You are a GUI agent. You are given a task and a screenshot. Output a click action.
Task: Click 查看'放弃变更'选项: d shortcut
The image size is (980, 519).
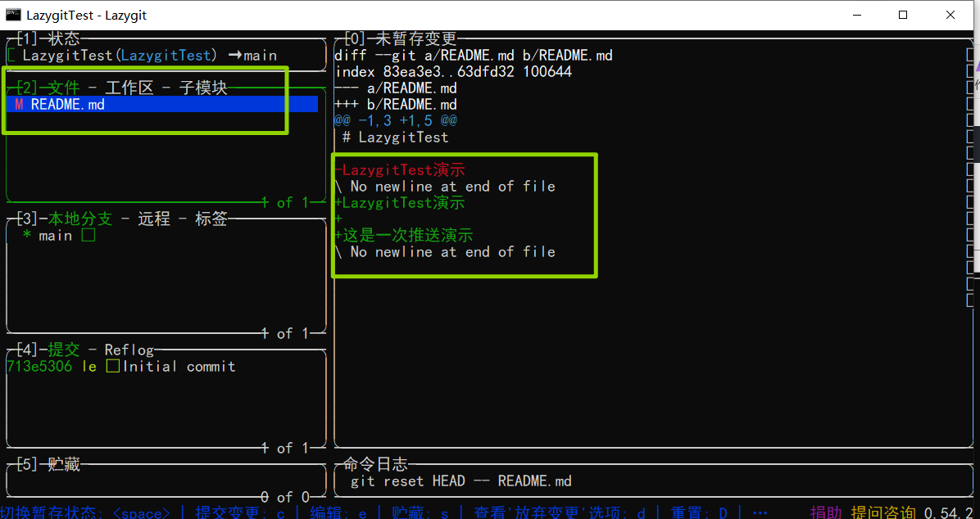point(560,512)
